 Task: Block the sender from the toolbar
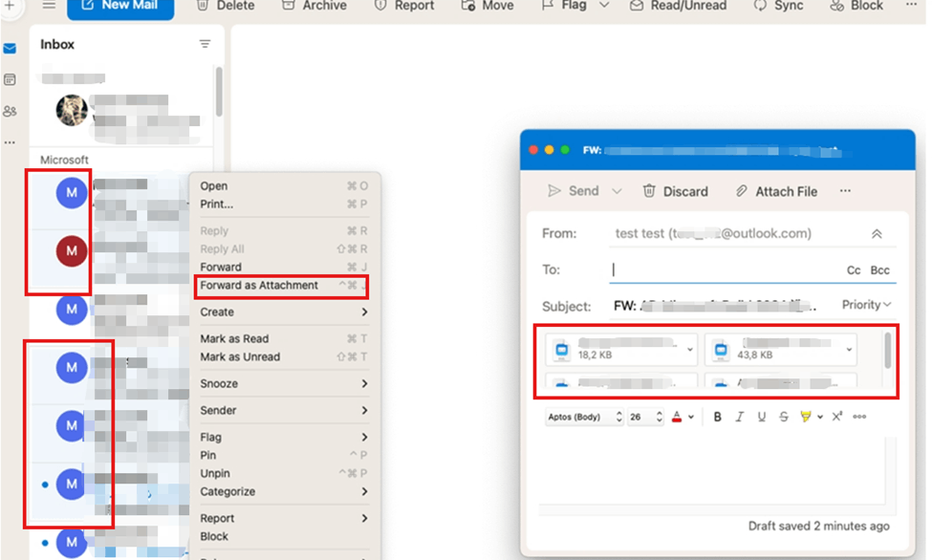click(x=856, y=6)
